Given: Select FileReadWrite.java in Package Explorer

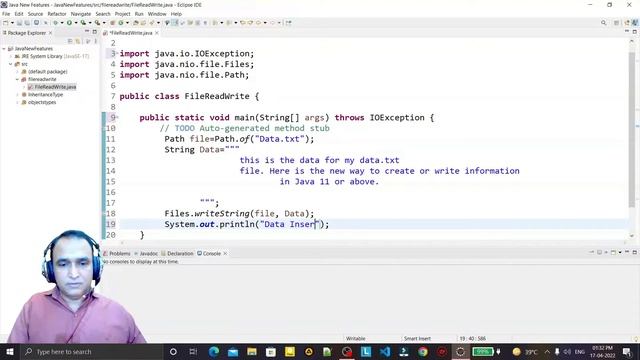Looking at the screenshot, I should tap(52, 87).
